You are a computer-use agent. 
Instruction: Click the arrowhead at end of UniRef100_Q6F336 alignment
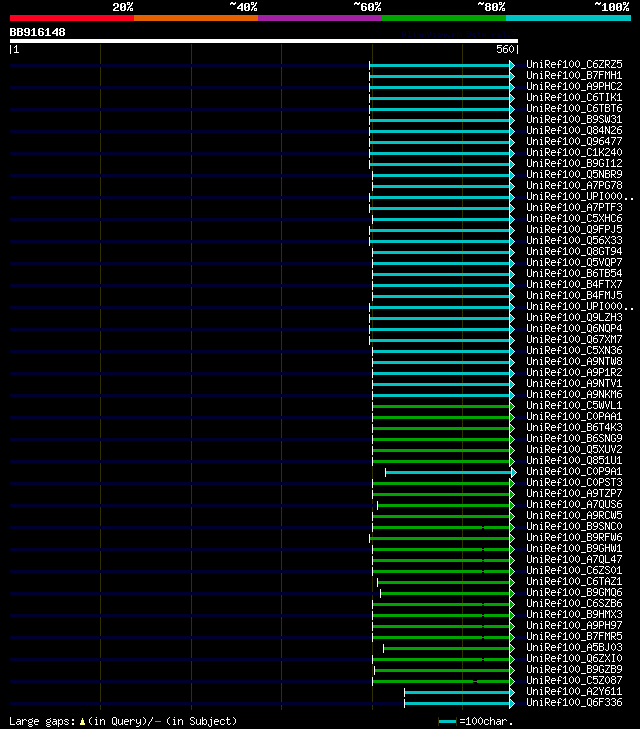(x=512, y=703)
